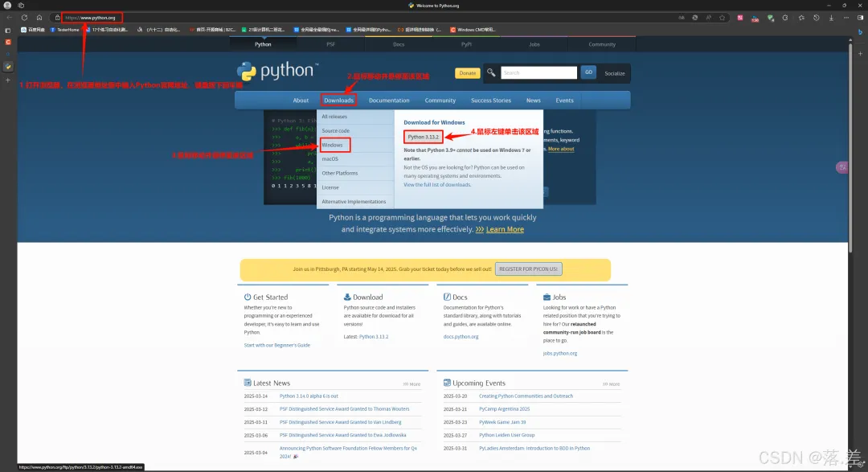Viewport: 868px width, 472px height.
Task: Click the Donate button
Action: coord(467,73)
